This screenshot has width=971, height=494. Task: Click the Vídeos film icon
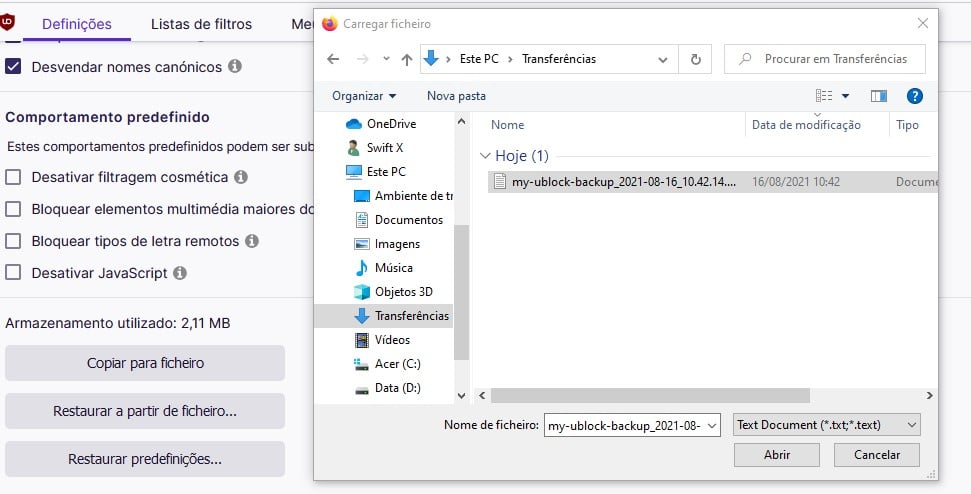point(362,340)
